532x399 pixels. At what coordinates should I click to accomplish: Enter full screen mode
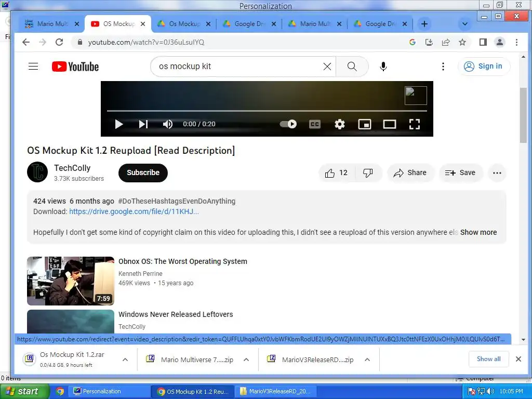[x=415, y=124]
